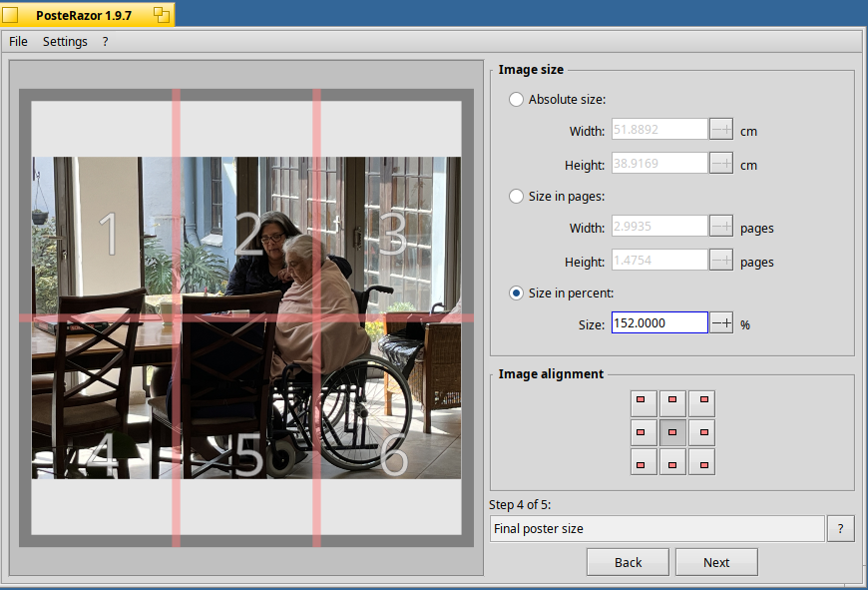Open the ? help menu
868x590 pixels.
click(105, 42)
